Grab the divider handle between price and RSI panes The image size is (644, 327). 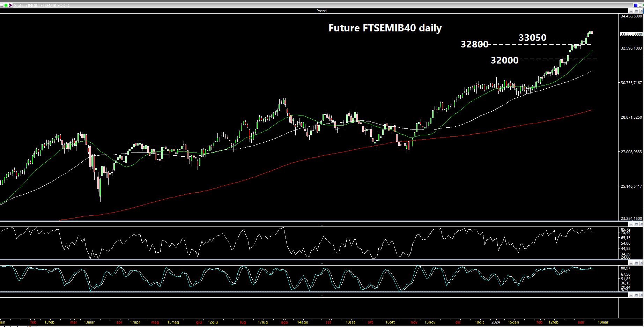click(x=321, y=225)
